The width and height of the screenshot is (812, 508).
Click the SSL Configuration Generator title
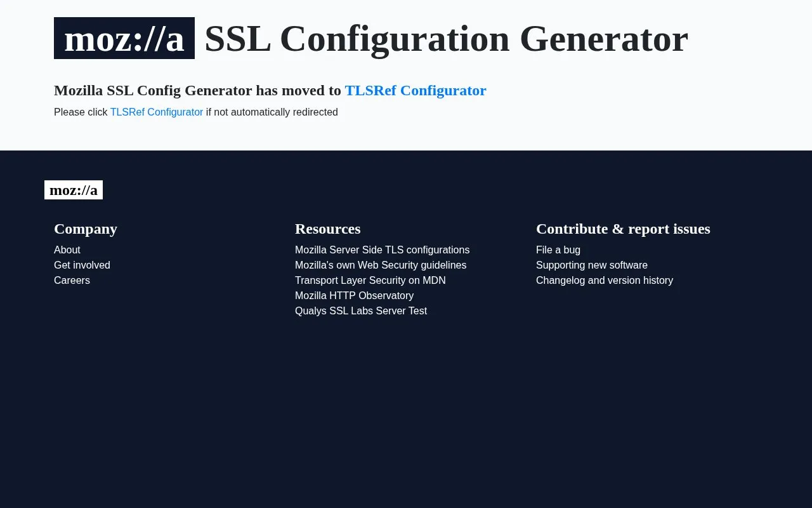(446, 38)
